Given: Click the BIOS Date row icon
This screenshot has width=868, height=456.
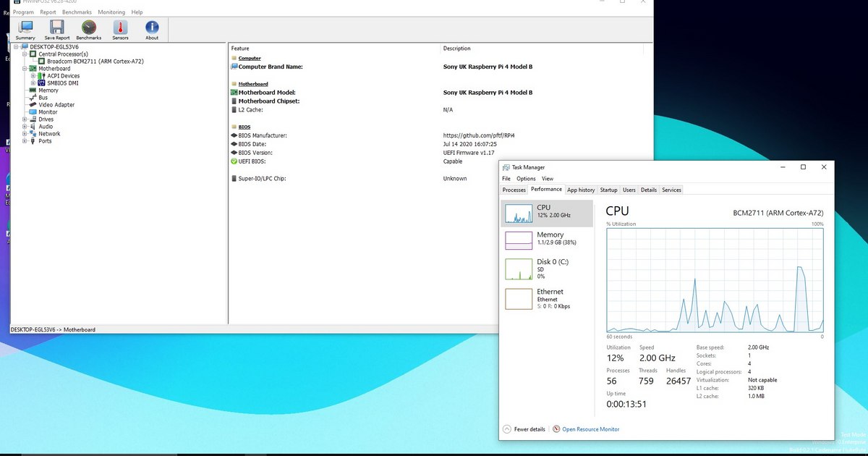Looking at the screenshot, I should pyautogui.click(x=234, y=144).
